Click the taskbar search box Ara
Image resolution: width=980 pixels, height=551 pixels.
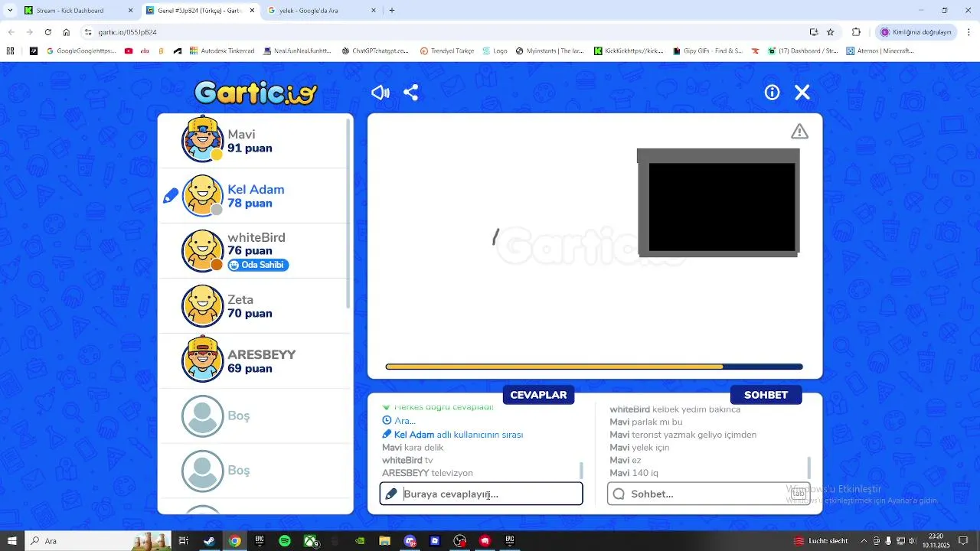(98, 541)
